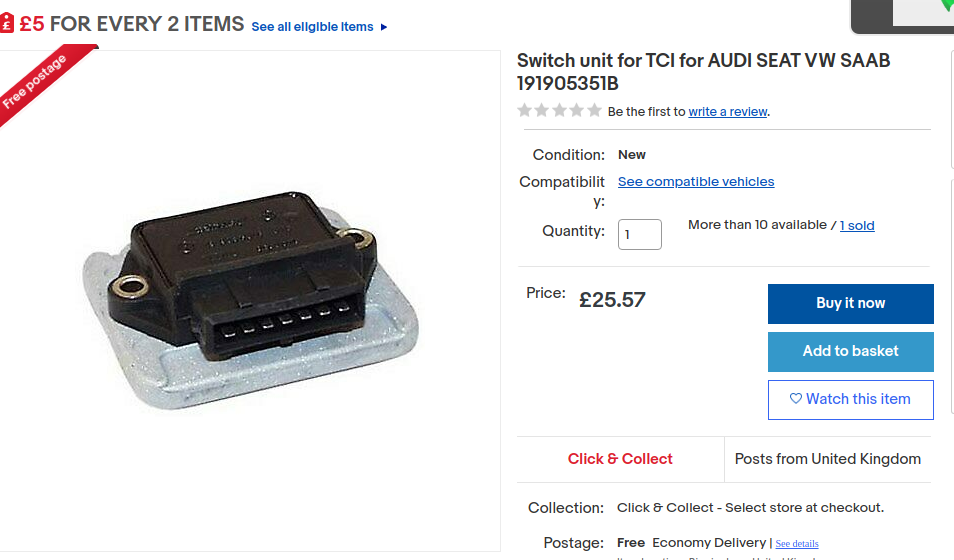Click the red price tag icon
Image resolution: width=954 pixels, height=560 pixels.
point(6,24)
